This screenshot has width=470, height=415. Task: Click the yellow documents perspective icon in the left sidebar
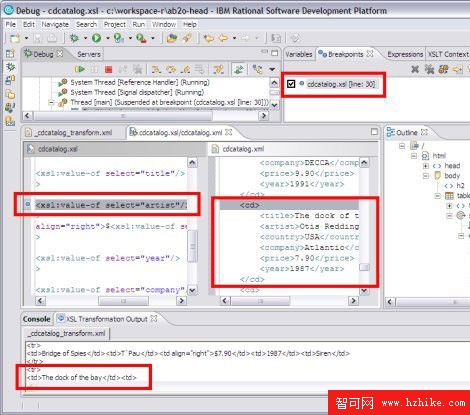pyautogui.click(x=10, y=94)
